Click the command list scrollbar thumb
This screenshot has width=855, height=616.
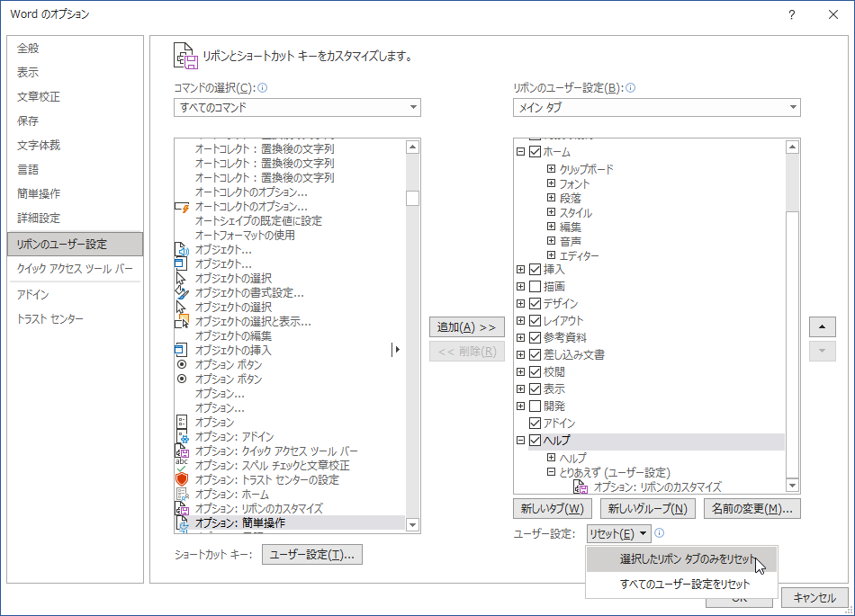pos(413,198)
